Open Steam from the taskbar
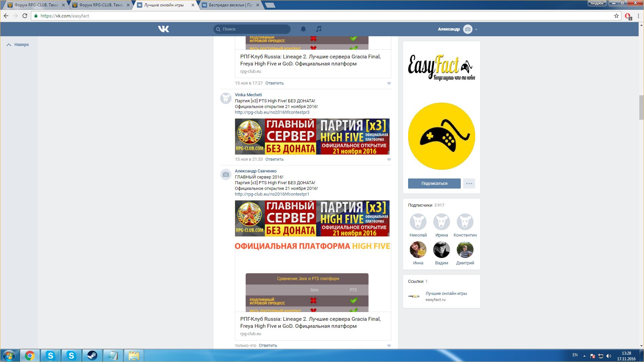This screenshot has width=644, height=362. [92, 356]
